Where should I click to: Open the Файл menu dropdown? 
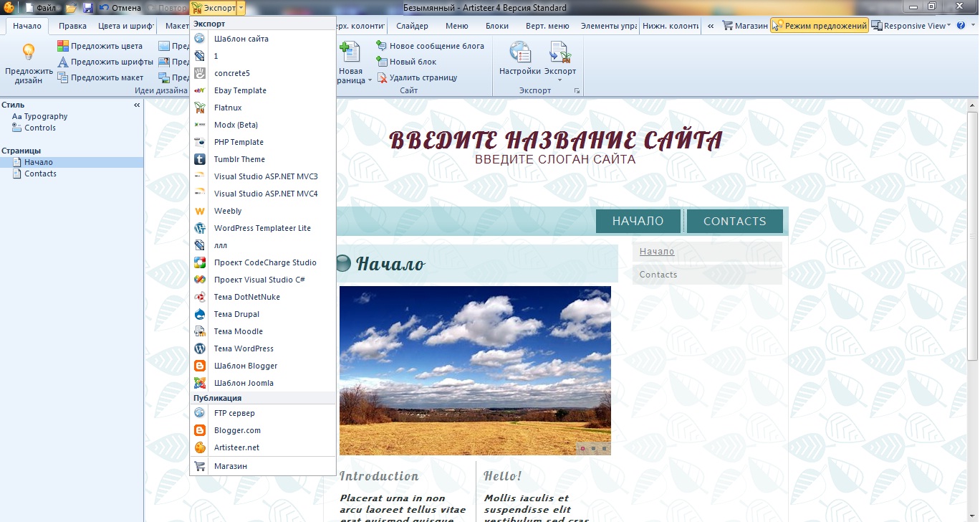click(x=43, y=8)
